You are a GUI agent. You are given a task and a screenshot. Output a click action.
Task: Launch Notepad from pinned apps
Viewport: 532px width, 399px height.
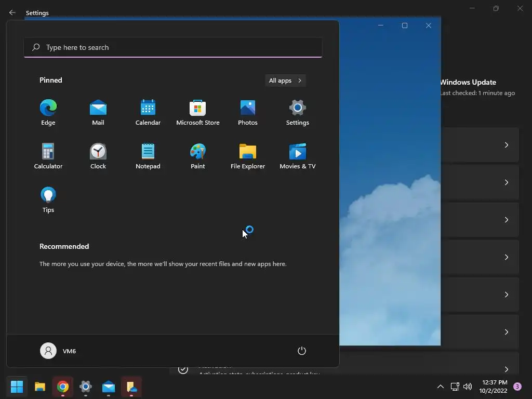point(148,156)
